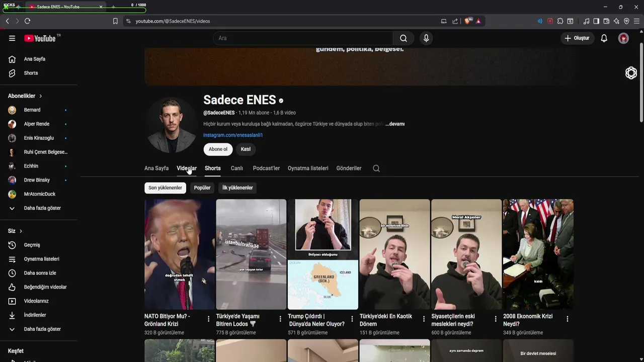This screenshot has width=644, height=362.
Task: Click the Brave Shields lion icon
Action: [x=468, y=21]
